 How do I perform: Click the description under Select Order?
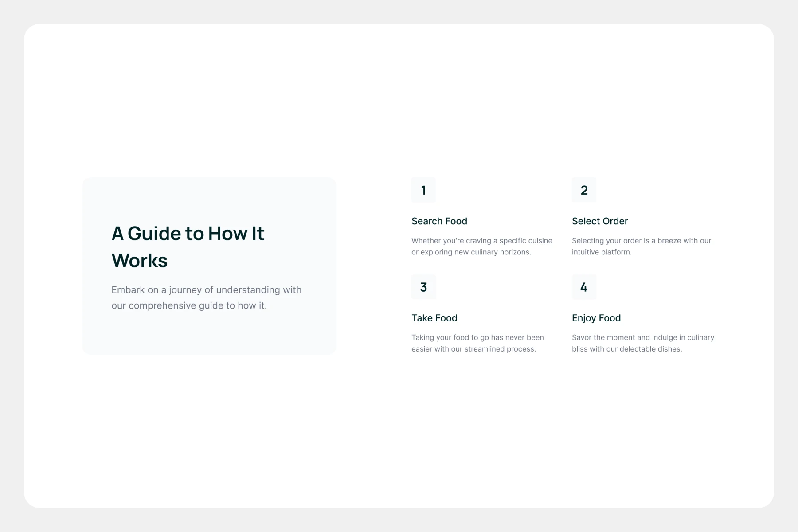click(x=641, y=246)
